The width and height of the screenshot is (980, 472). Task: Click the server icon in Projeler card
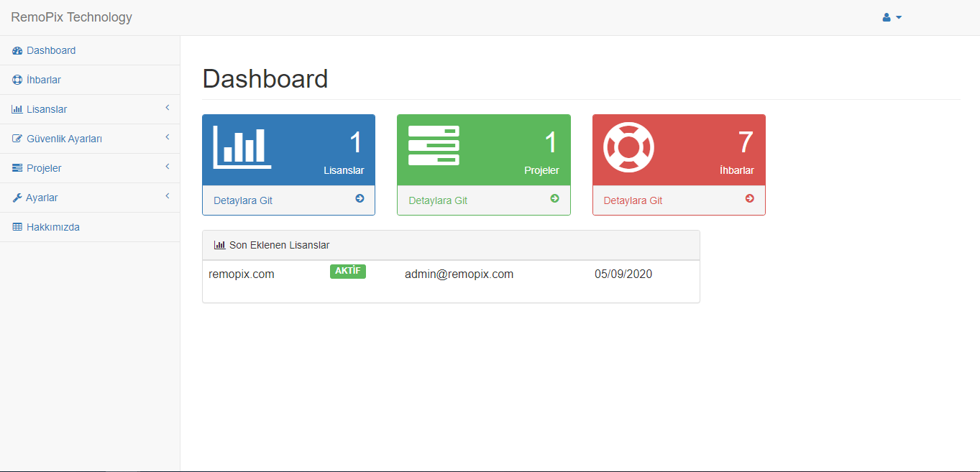[x=434, y=146]
